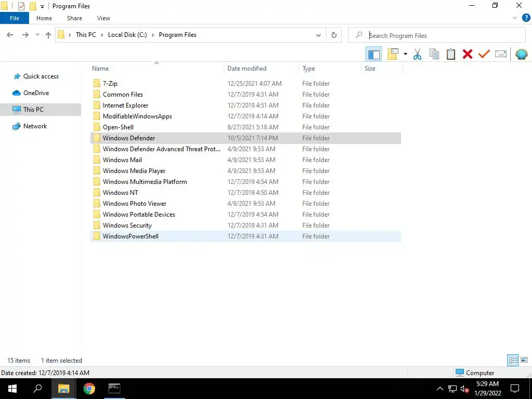Select the Common Files folder

coord(246,95)
